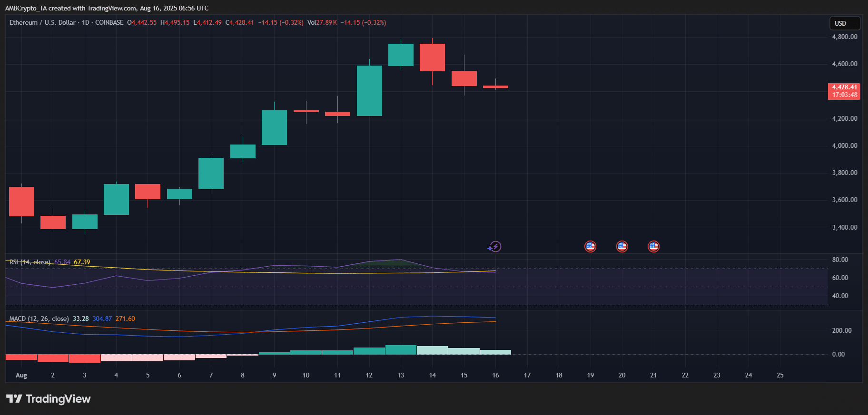Select the red candle on Aug 1

[x=21, y=201]
